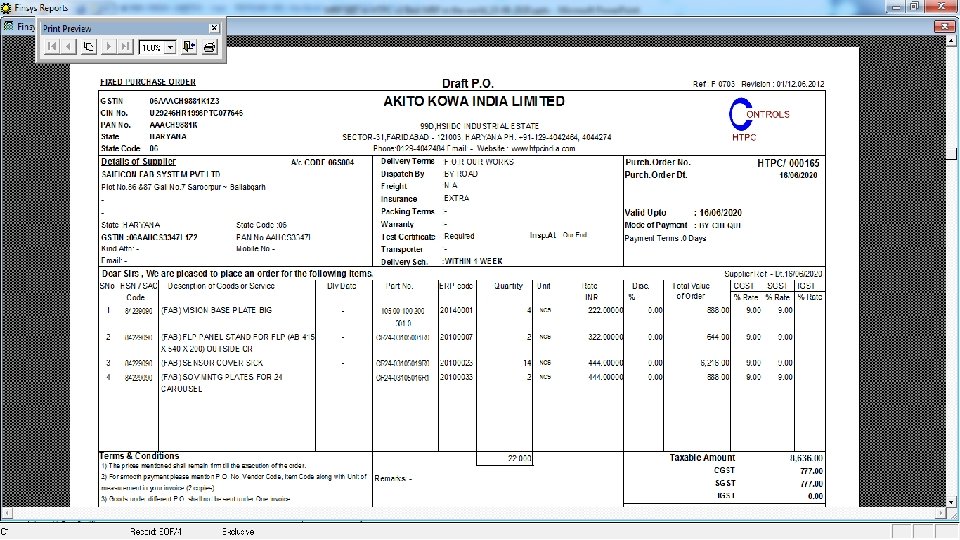The height and width of the screenshot is (540, 960).
Task: Close the Print Preview toolbar
Action: pos(214,28)
